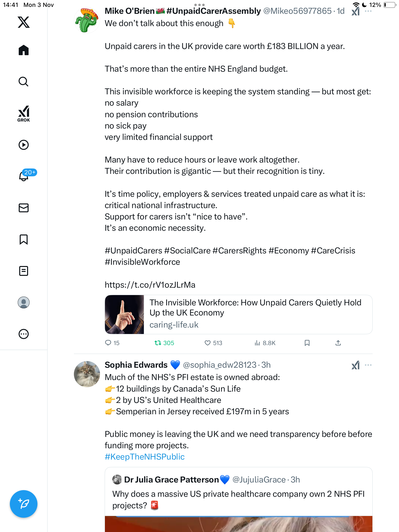The height and width of the screenshot is (532, 399).
Task: Click the X logo in sidebar
Action: point(24,22)
